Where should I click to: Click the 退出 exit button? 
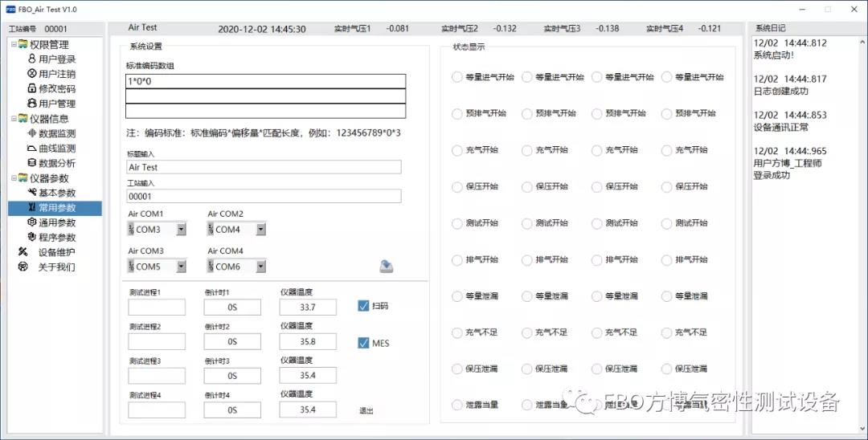366,411
